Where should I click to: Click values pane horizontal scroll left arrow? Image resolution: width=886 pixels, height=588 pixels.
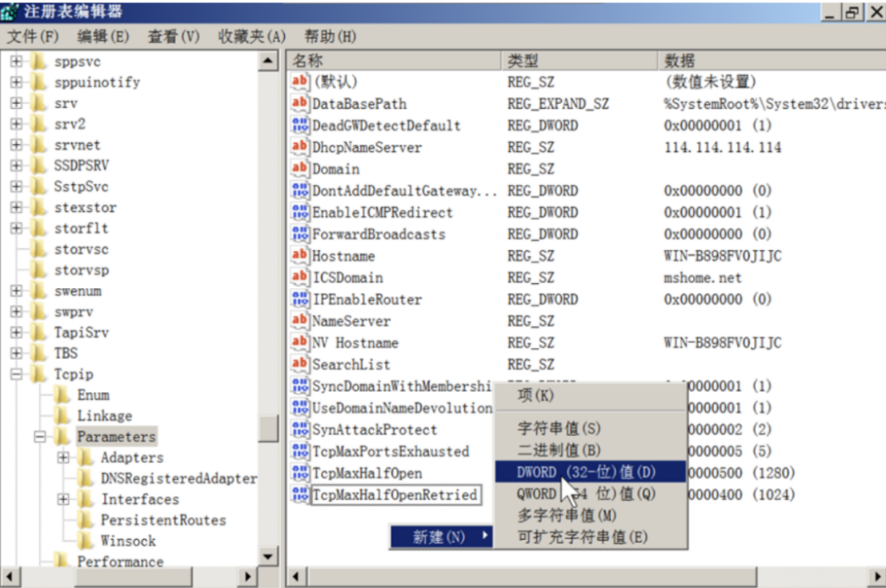[295, 577]
